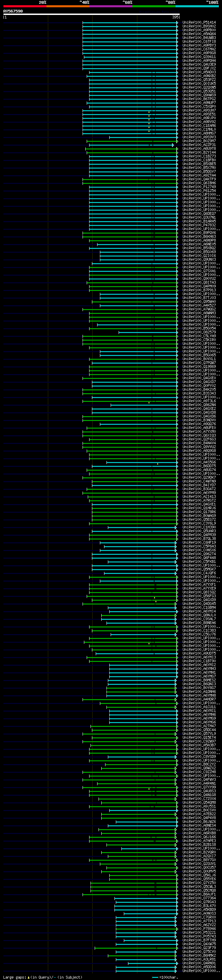Select hit label UniRef100_A7YXM0

(x=199, y=432)
